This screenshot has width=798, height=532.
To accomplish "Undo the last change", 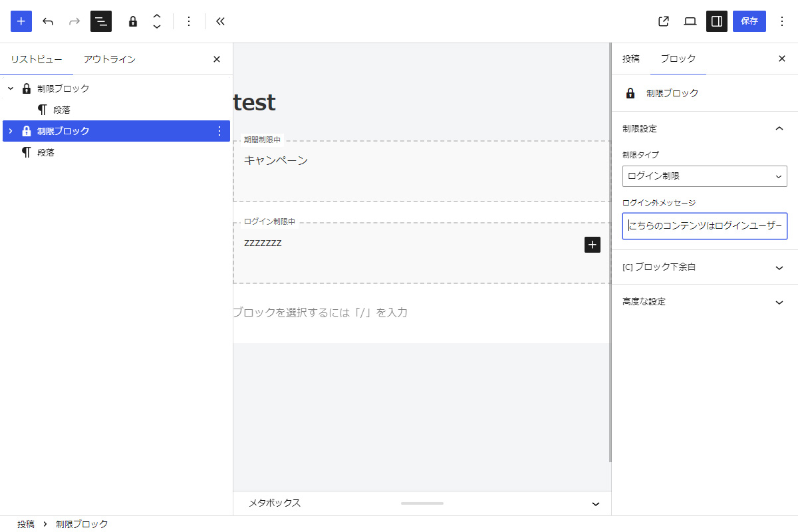I will point(48,21).
